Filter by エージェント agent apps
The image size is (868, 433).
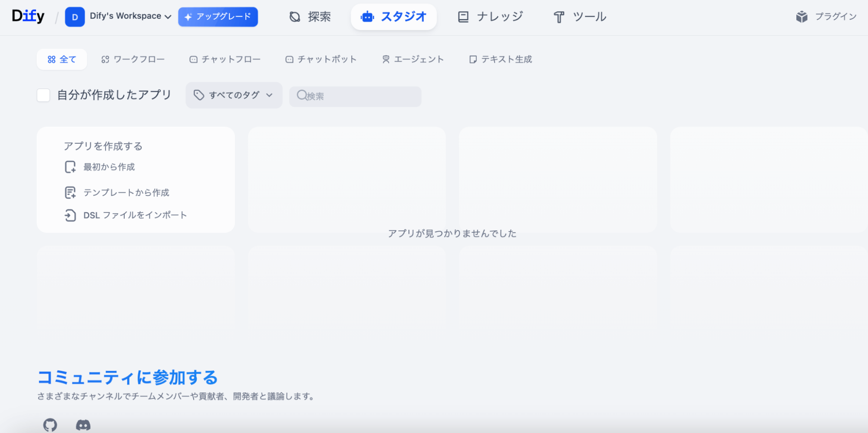click(413, 59)
